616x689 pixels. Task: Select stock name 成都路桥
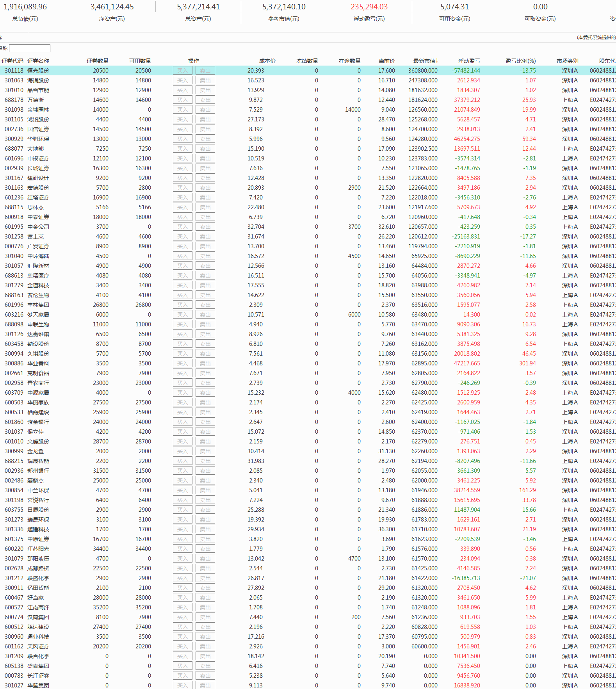(38, 568)
